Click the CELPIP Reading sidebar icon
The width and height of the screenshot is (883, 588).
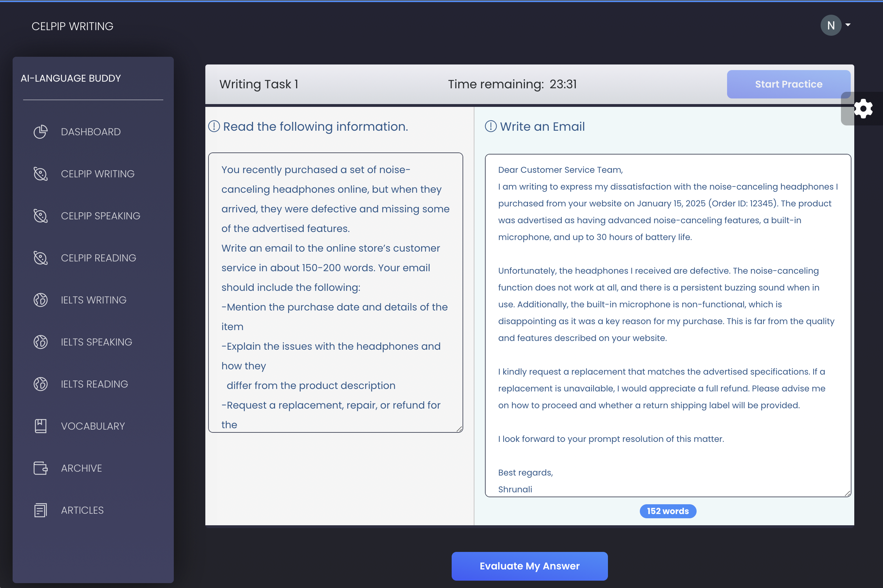click(x=41, y=258)
